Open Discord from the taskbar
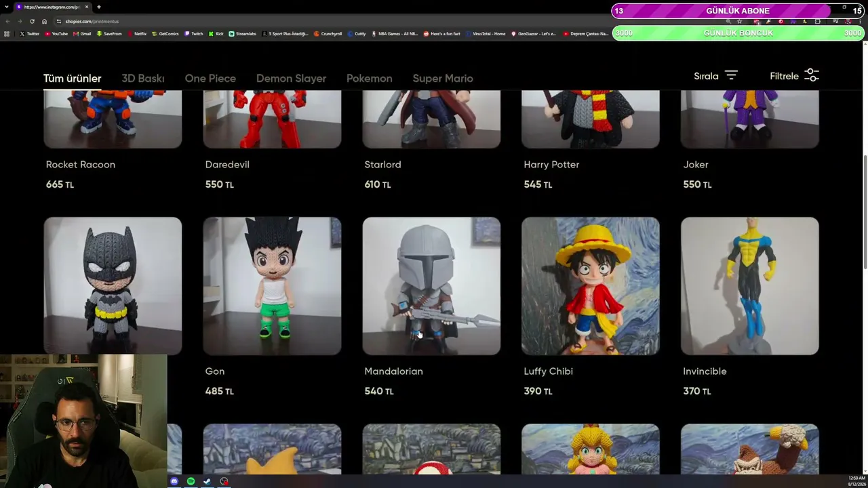This screenshot has width=868, height=488. (x=174, y=481)
